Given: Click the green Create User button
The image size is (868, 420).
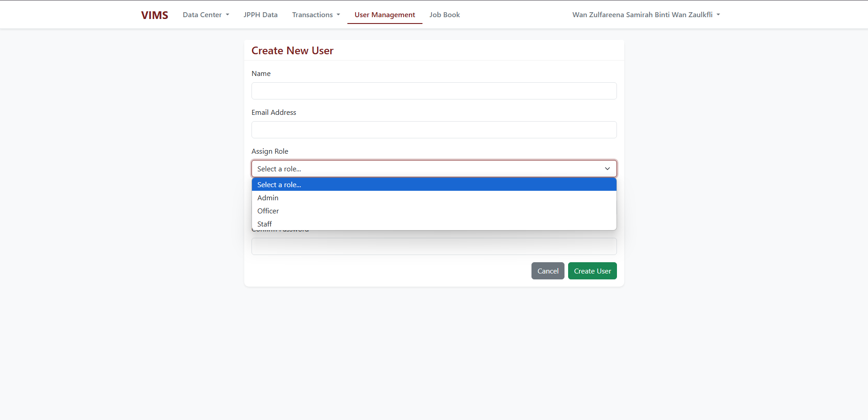Looking at the screenshot, I should click(x=592, y=271).
